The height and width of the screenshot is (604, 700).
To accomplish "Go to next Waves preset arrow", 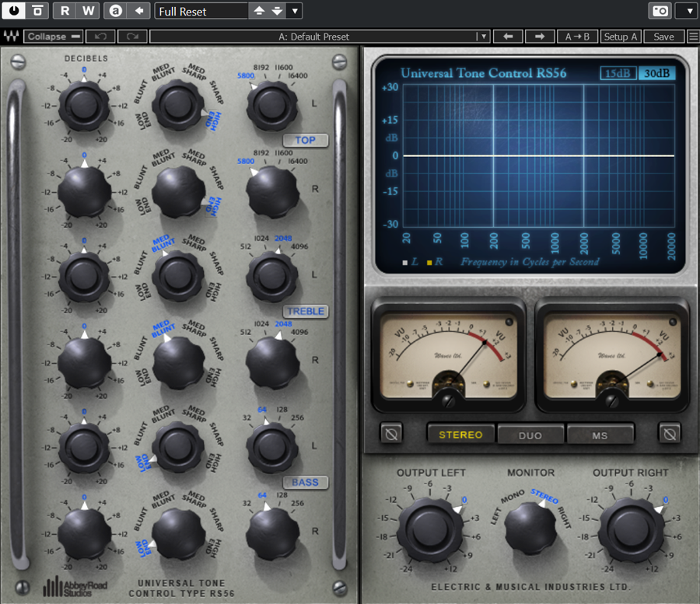I will coord(540,37).
